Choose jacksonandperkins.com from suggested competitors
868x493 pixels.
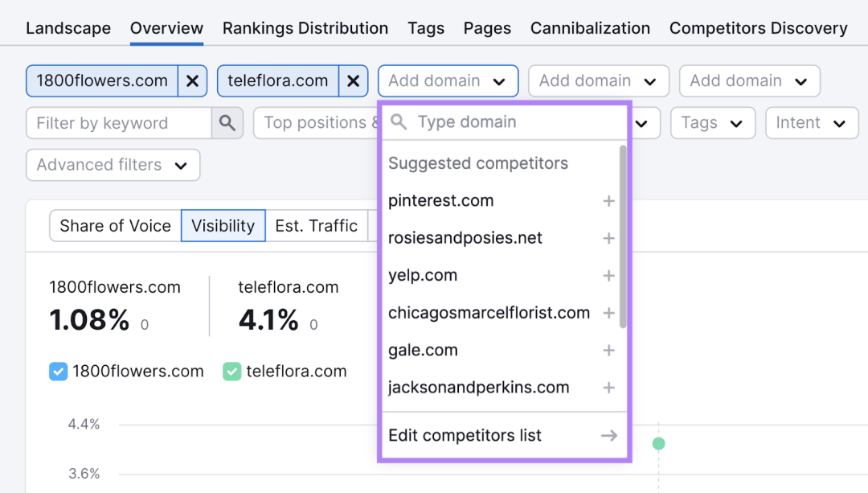[x=478, y=387]
